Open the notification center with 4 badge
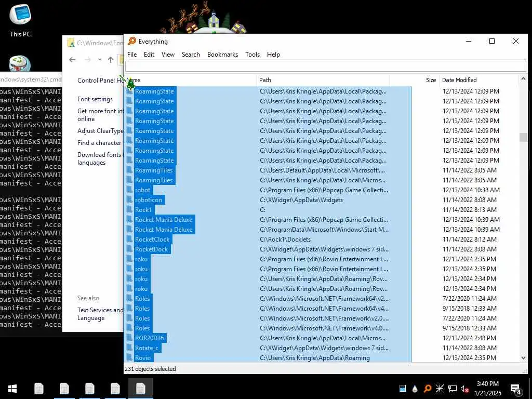532x399 pixels. coord(515,389)
